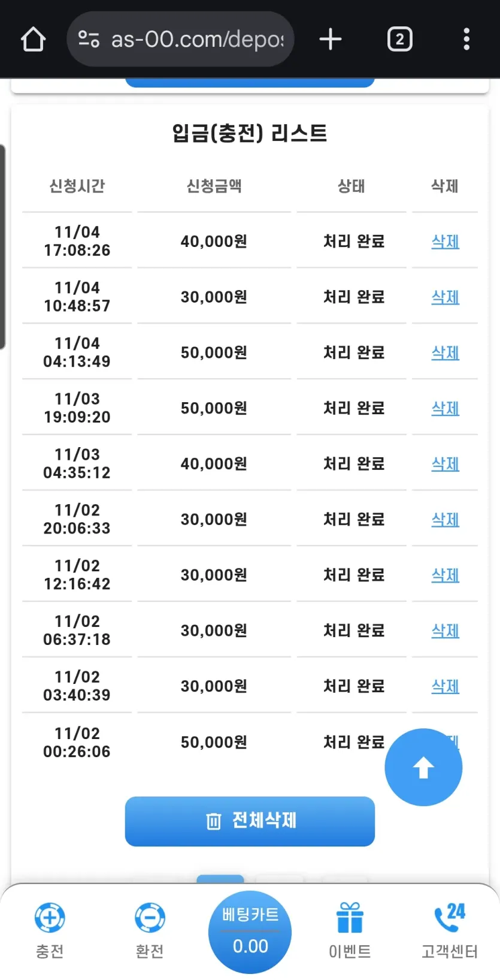500x980 pixels.
Task: Delete the 11/04 10:48:57 deposit entry
Action: click(x=446, y=297)
